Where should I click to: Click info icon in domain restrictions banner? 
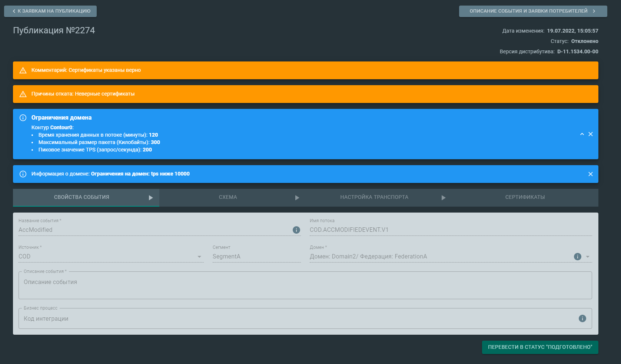(x=23, y=118)
